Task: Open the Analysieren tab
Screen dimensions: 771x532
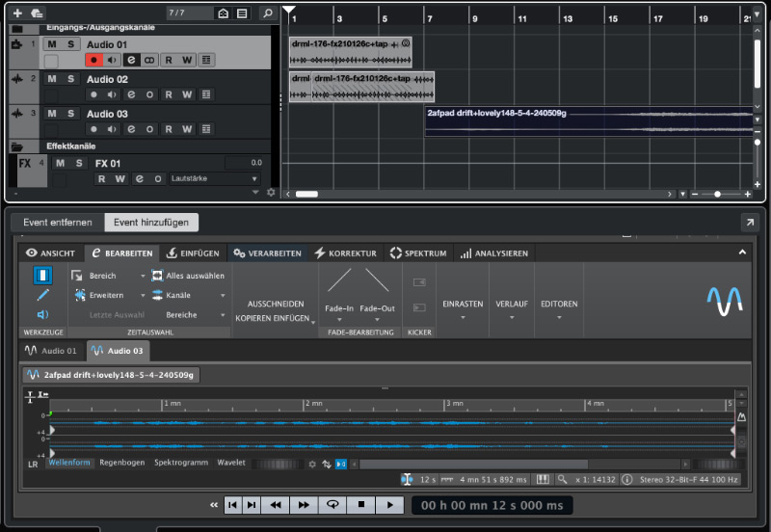Action: pyautogui.click(x=494, y=253)
